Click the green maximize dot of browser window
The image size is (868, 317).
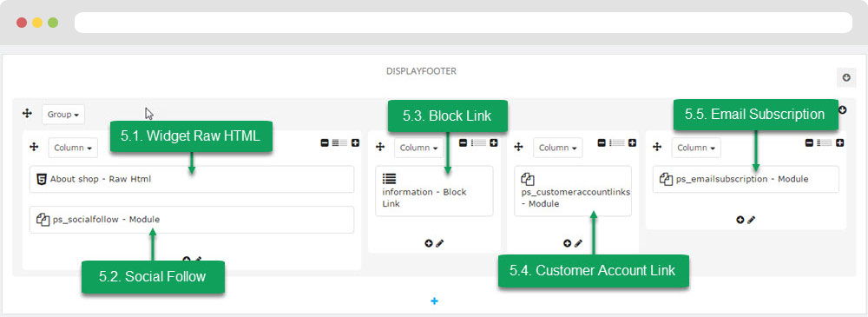(53, 23)
